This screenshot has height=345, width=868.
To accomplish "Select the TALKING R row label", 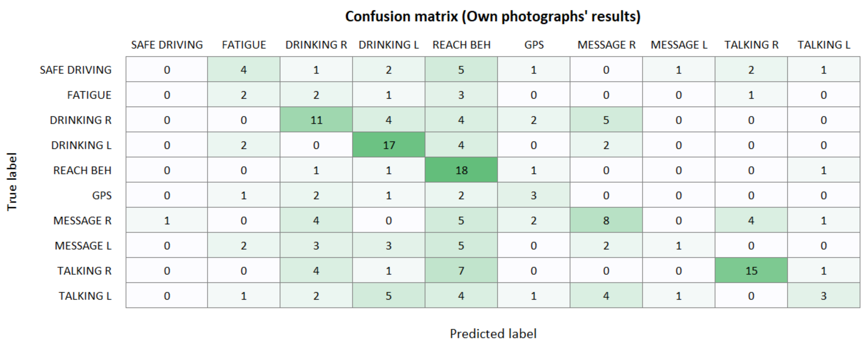I will [84, 271].
